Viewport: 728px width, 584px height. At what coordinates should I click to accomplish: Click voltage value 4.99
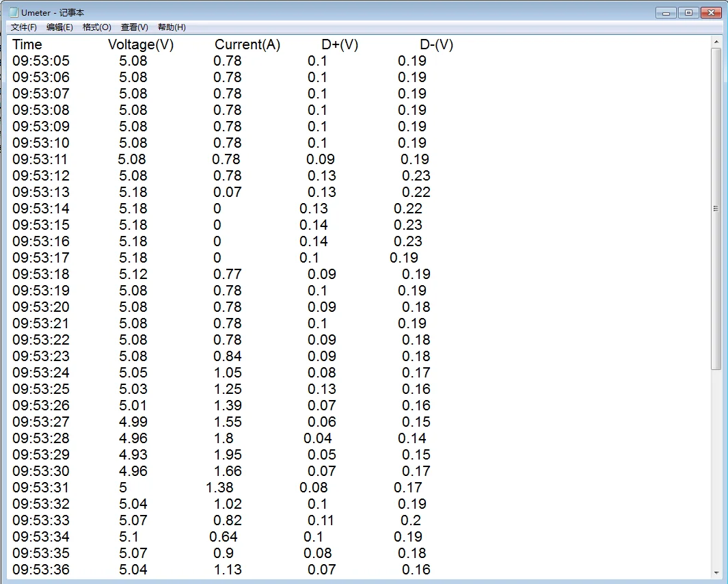click(x=133, y=422)
